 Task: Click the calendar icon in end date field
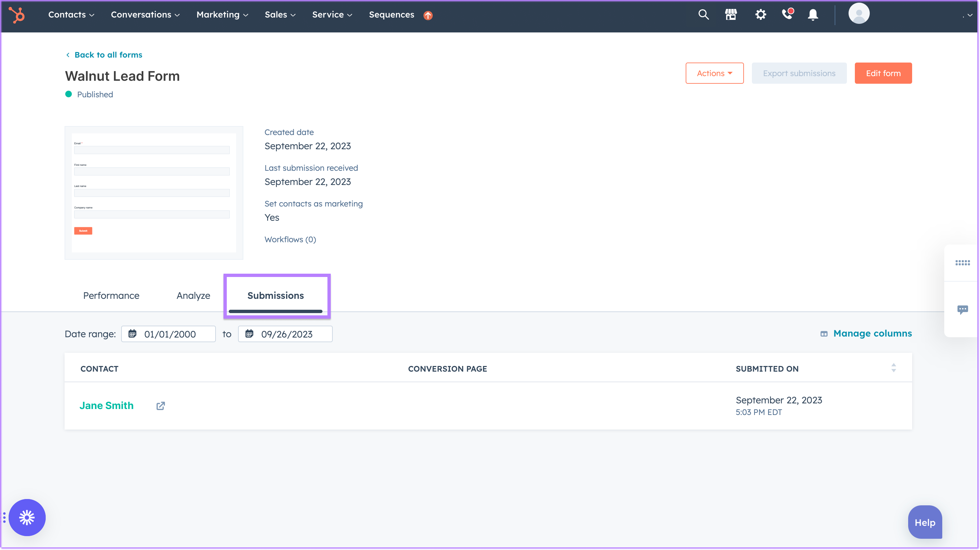coord(249,334)
